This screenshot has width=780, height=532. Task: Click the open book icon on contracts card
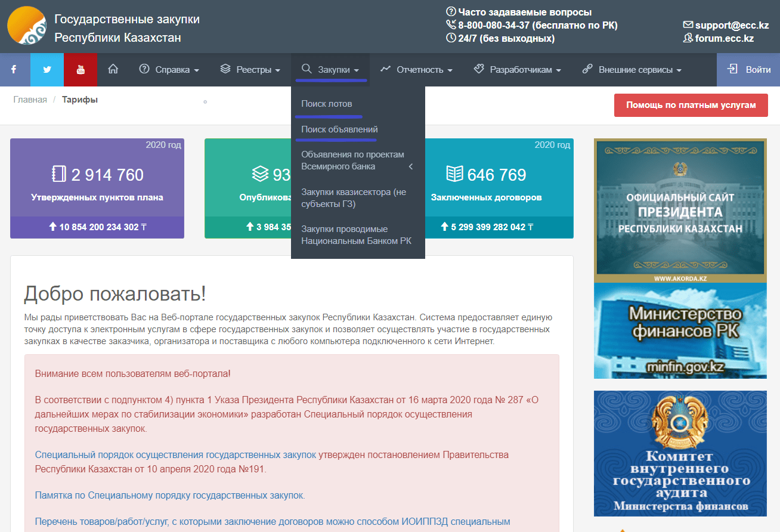454,174
